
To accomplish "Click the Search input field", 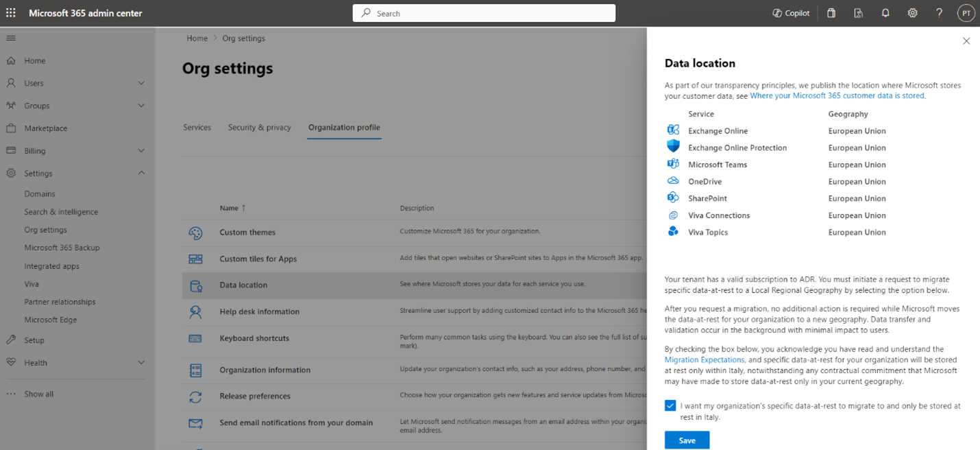I will coord(484,13).
